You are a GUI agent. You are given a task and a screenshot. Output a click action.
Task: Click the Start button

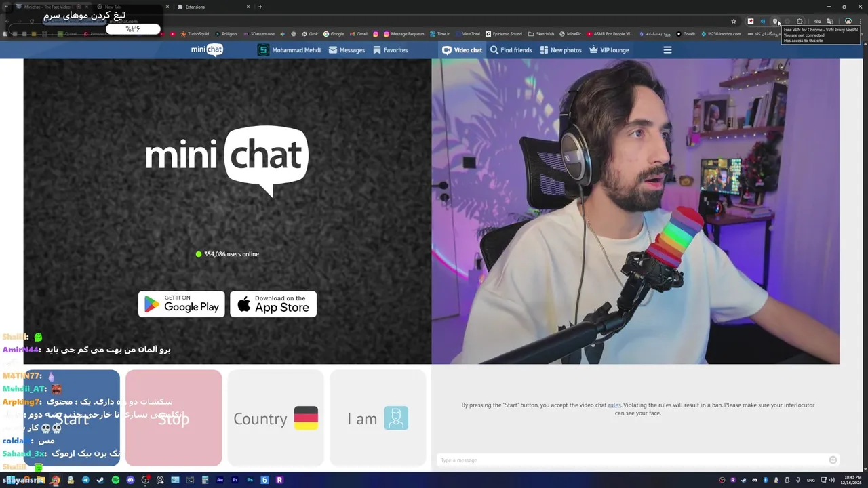coord(72,418)
